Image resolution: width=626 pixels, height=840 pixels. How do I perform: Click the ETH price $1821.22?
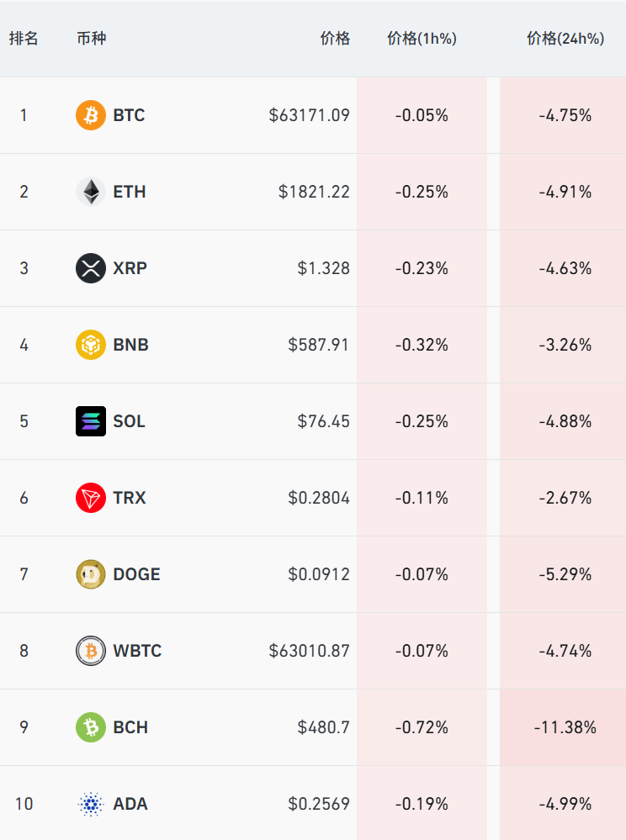click(x=314, y=192)
